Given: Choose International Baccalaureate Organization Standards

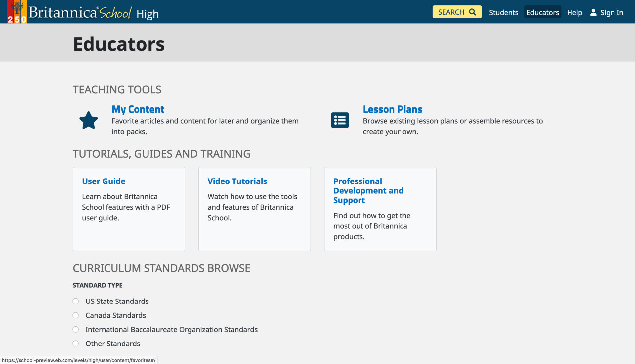Looking at the screenshot, I should [x=75, y=329].
